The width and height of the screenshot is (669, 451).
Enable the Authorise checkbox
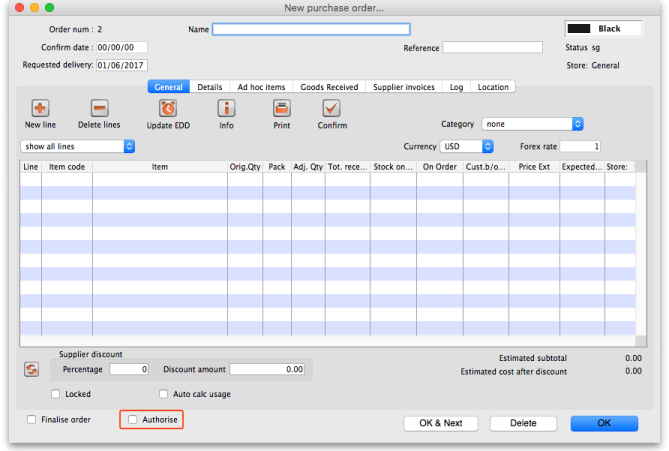pyautogui.click(x=134, y=420)
